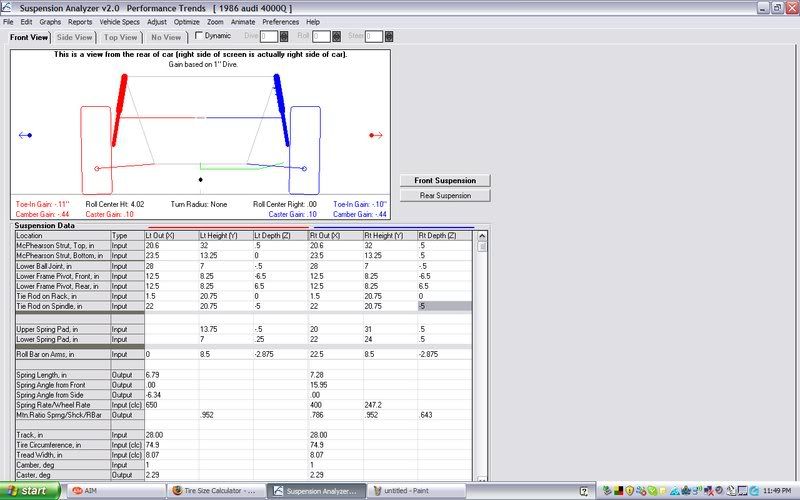
Task: Click the Roll spinner button
Action: point(337,37)
